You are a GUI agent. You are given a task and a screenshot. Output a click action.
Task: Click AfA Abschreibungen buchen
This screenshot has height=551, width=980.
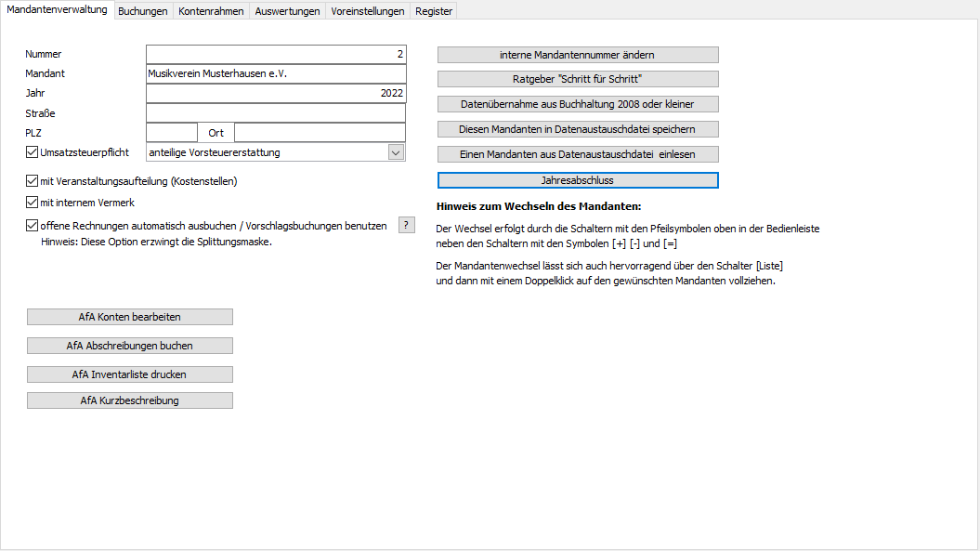point(130,346)
